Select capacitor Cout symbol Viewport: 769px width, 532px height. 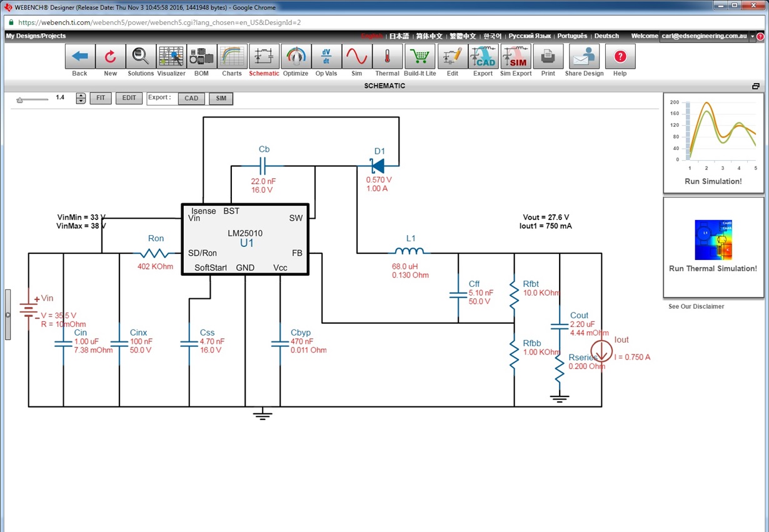560,326
